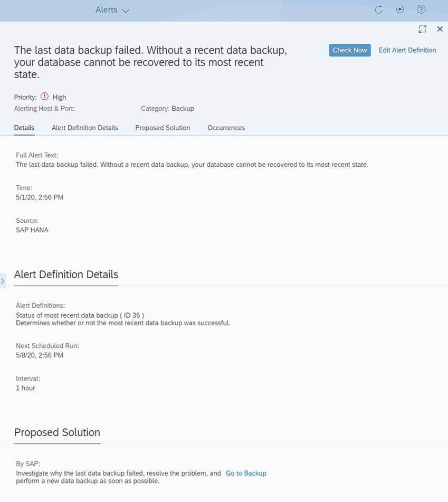448x502 pixels.
Task: Click the refresh icon in header
Action: point(378,10)
